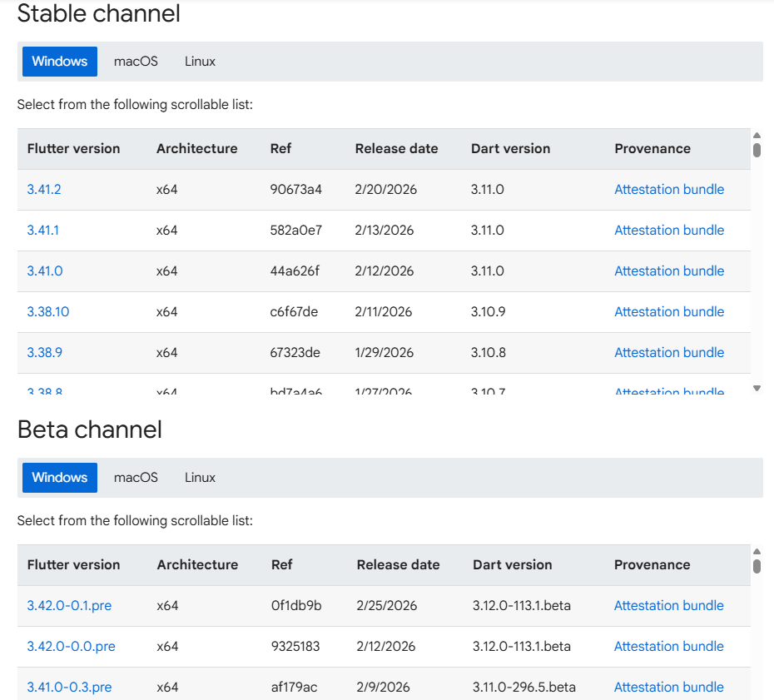This screenshot has height=700, width=774.
Task: Switch to Linux tab under Beta channel
Action: click(x=200, y=478)
